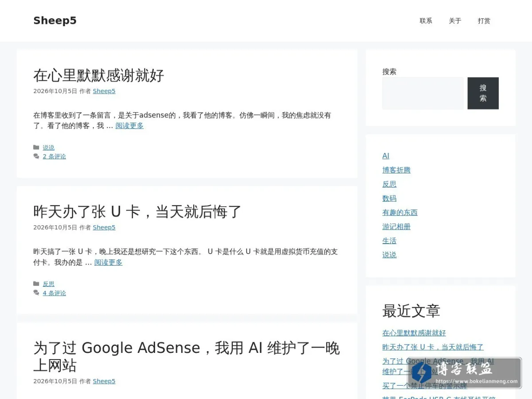This screenshot has width=532, height=399.
Task: Click the comments icon beside 2 条评论
Action: click(36, 156)
